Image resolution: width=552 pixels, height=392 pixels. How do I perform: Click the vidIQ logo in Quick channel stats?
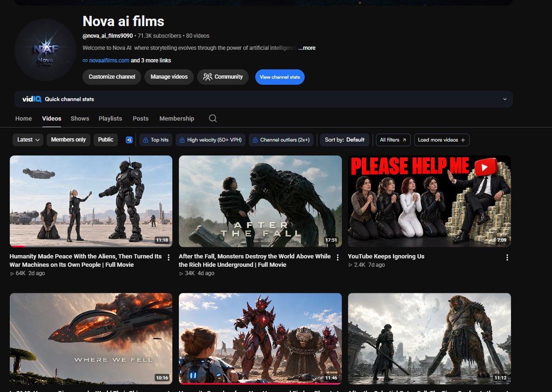[32, 99]
